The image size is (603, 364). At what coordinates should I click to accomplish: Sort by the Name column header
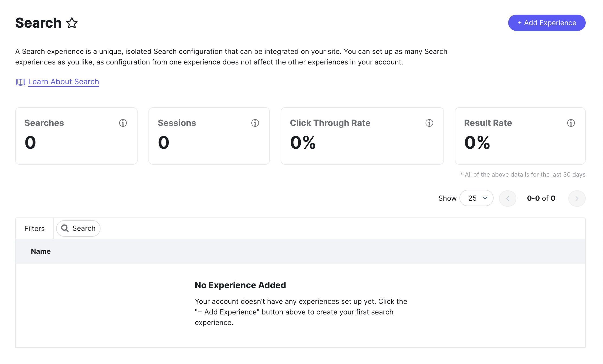click(x=41, y=251)
